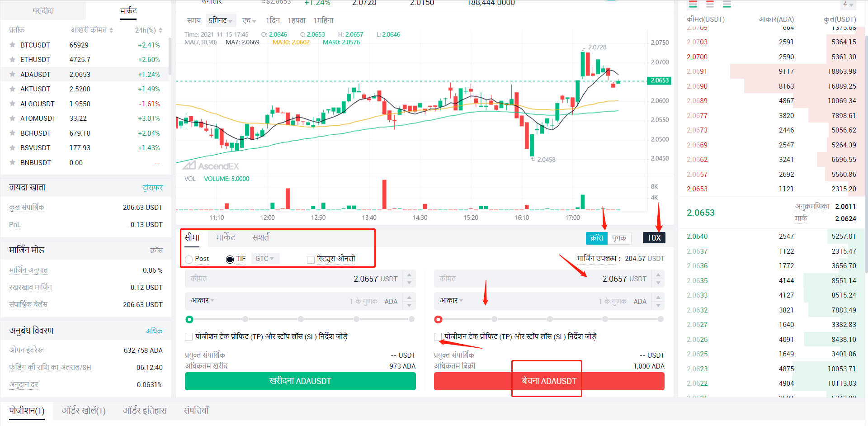Open the एच hourly interval dropdown
This screenshot has width=868, height=426.
(x=249, y=20)
